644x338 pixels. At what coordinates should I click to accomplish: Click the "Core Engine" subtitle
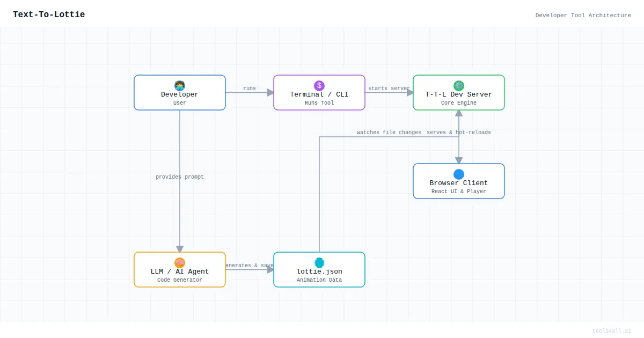coord(459,103)
